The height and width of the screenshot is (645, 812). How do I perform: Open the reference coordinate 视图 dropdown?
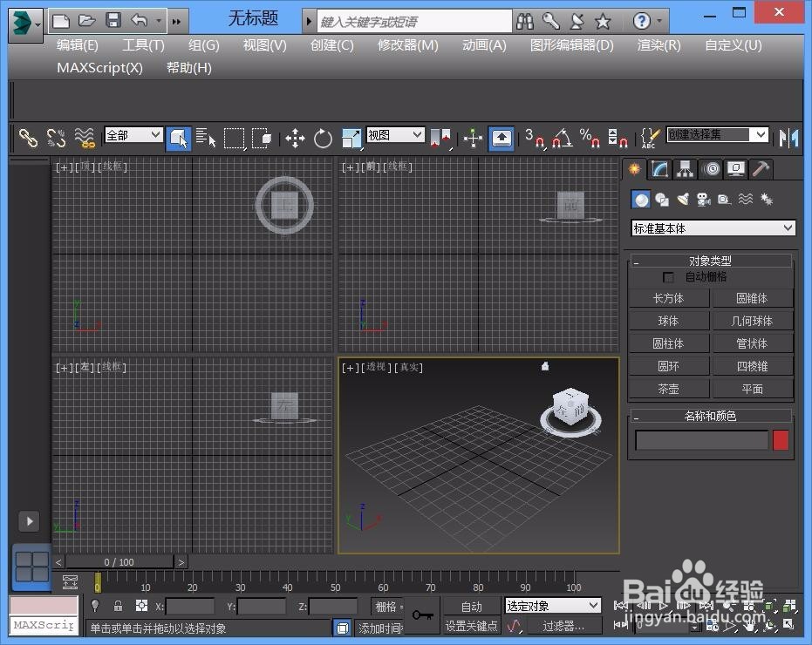coord(395,135)
